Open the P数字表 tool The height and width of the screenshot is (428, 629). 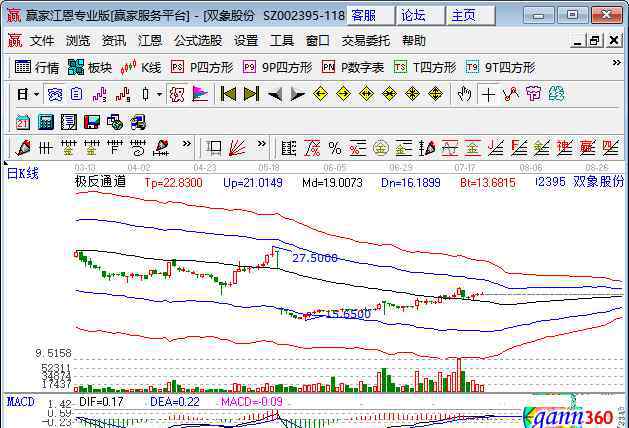[353, 67]
